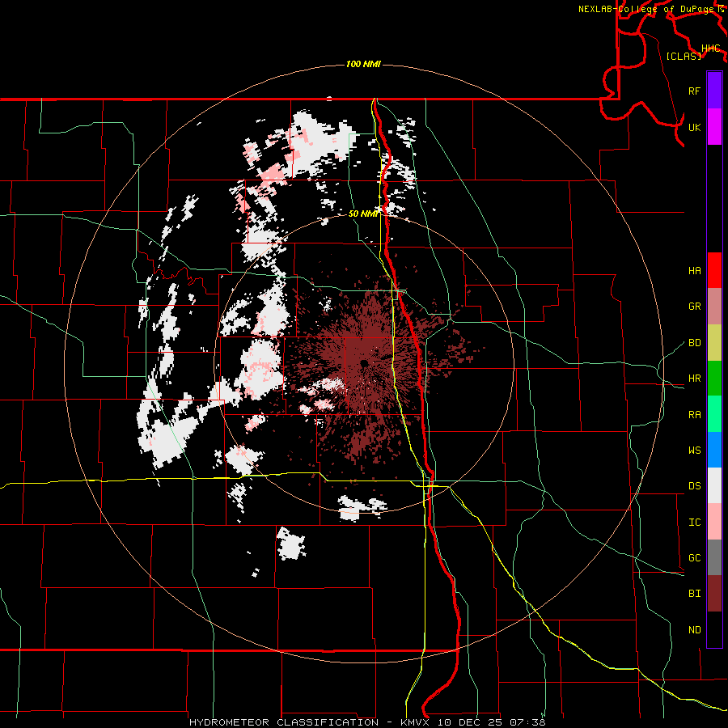Click the RF purple legend swatch
This screenshot has height=728, width=728.
click(714, 91)
